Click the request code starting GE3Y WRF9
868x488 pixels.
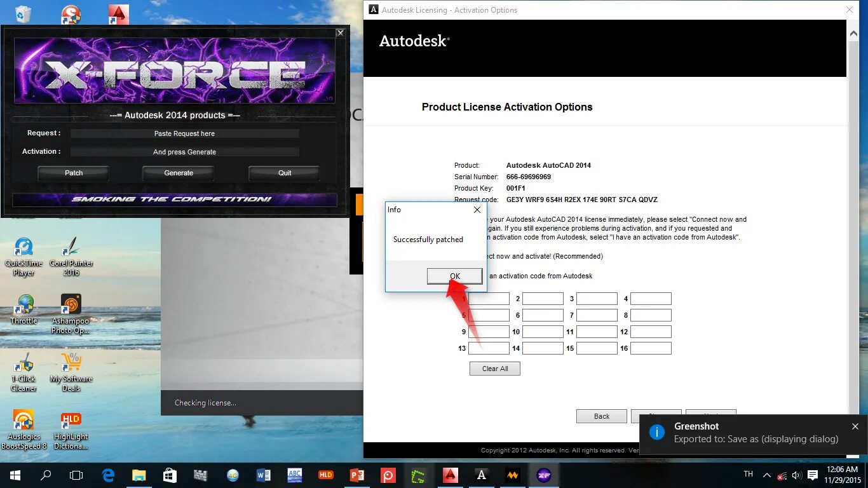pos(582,200)
